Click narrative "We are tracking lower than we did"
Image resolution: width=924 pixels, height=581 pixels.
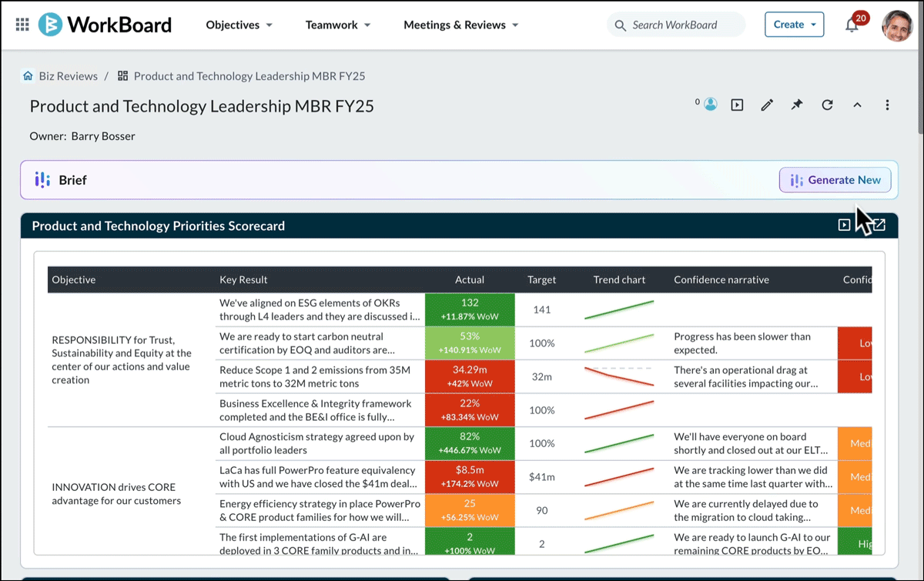click(x=753, y=477)
